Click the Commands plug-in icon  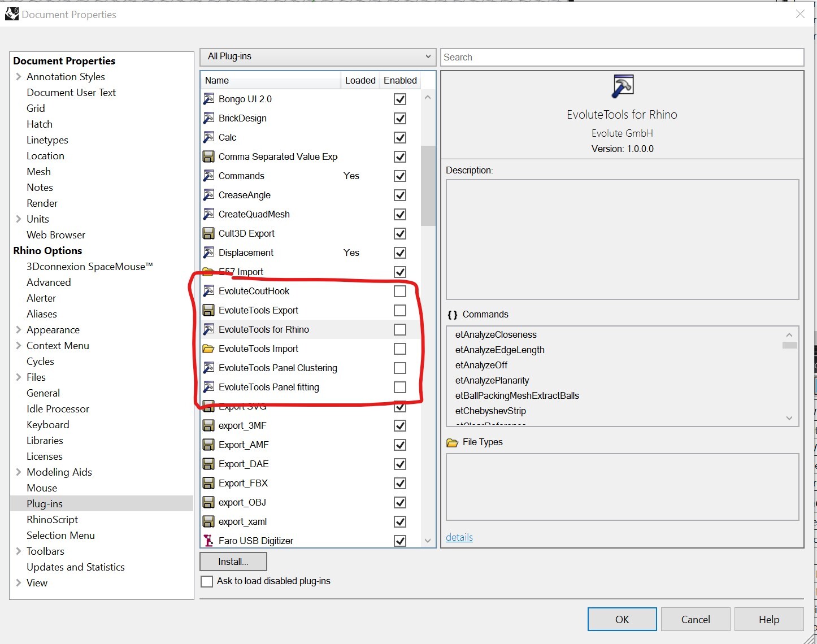point(208,176)
